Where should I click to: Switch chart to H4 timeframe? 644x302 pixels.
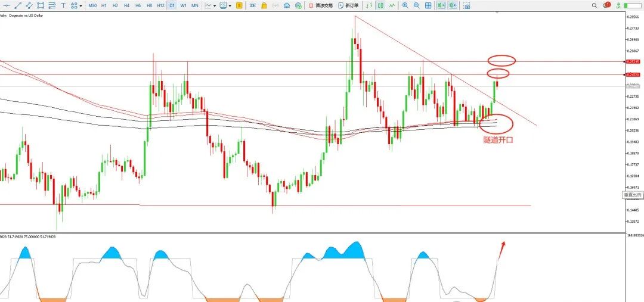(x=126, y=6)
